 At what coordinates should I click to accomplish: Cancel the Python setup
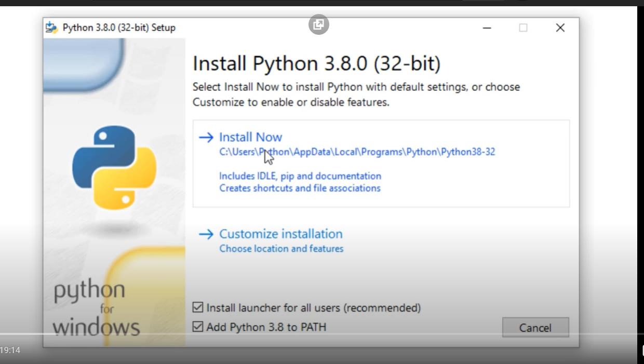coord(535,328)
